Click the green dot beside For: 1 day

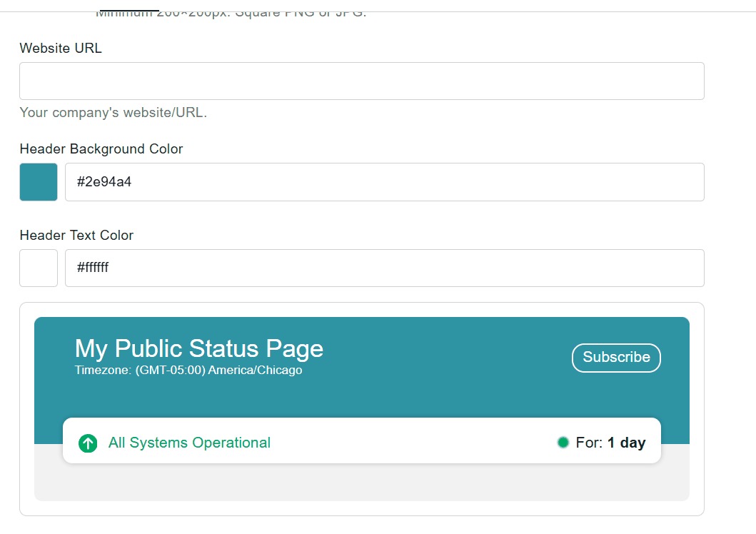click(563, 443)
